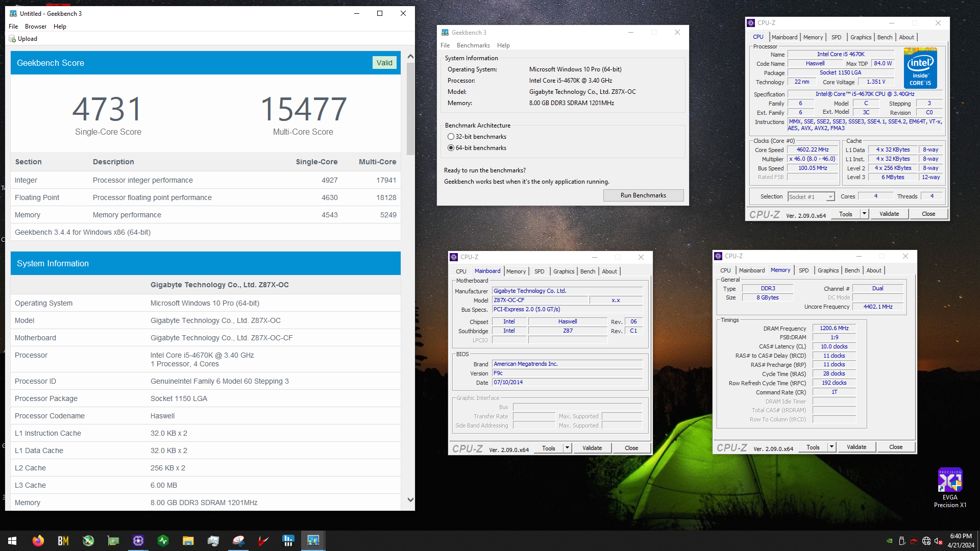Image resolution: width=980 pixels, height=551 pixels.
Task: Open the Snipping Tool from the taskbar
Action: [x=238, y=541]
